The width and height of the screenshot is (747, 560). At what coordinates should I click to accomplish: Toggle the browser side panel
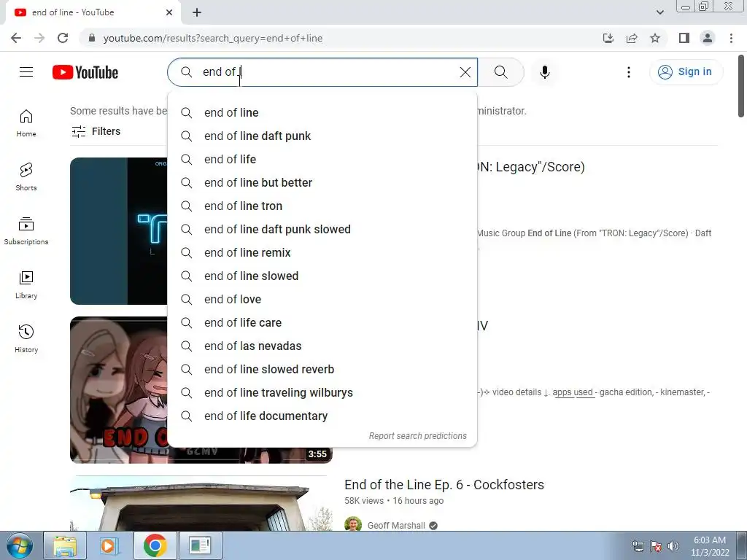coord(684,38)
